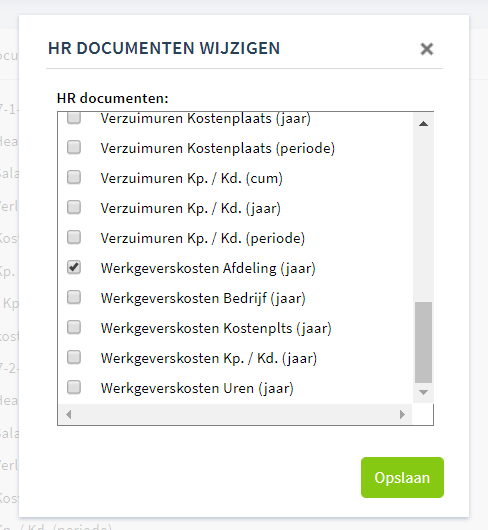Select Verzuimuren Kp. / Kd. (jaar) checkbox
The image size is (488, 530).
click(74, 207)
